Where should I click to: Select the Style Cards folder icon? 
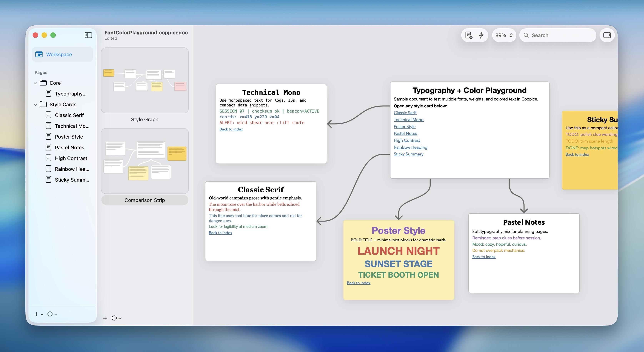click(43, 104)
